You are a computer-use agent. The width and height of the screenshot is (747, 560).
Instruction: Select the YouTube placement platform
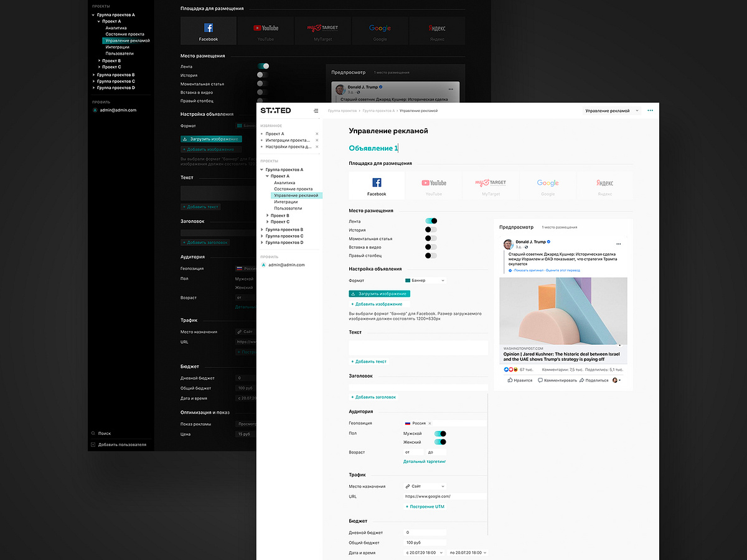pos(433,185)
